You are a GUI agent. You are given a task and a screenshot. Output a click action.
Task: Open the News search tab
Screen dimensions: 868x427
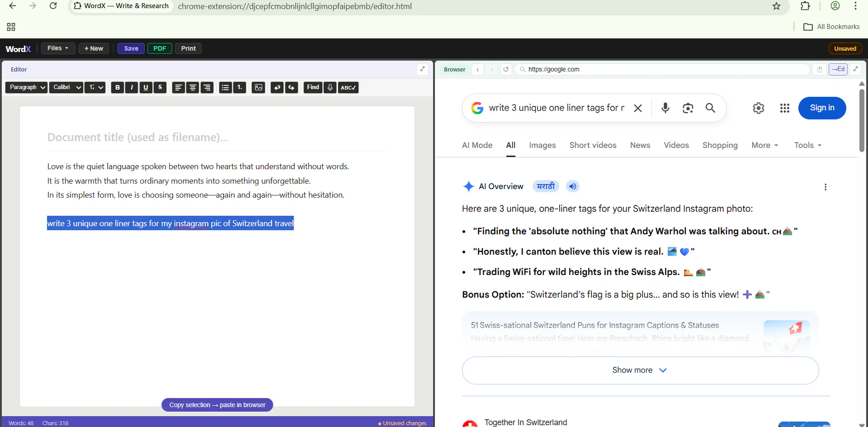point(640,145)
